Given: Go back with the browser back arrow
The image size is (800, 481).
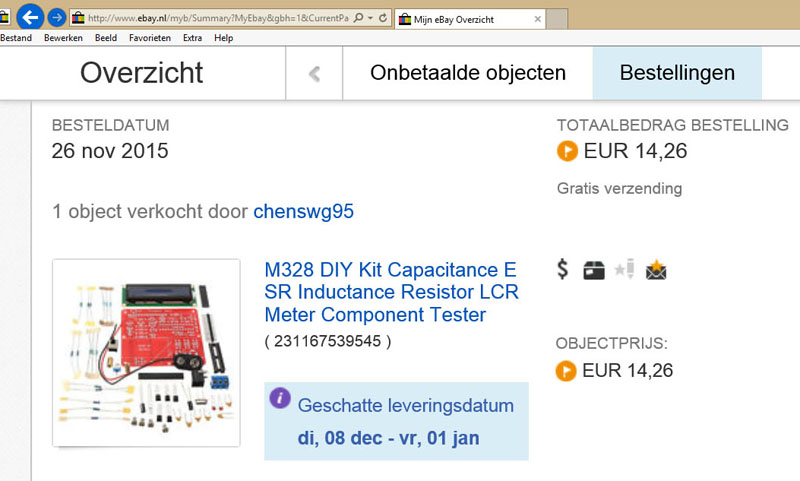Looking at the screenshot, I should (x=30, y=17).
